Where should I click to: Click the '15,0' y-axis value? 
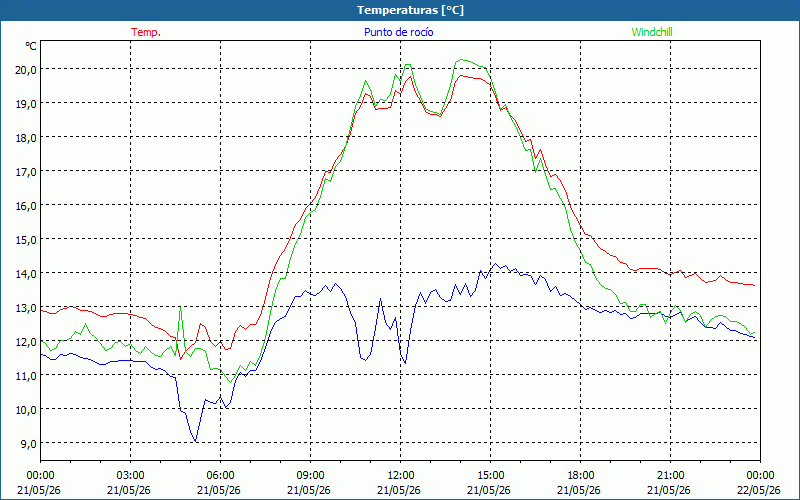pos(26,240)
